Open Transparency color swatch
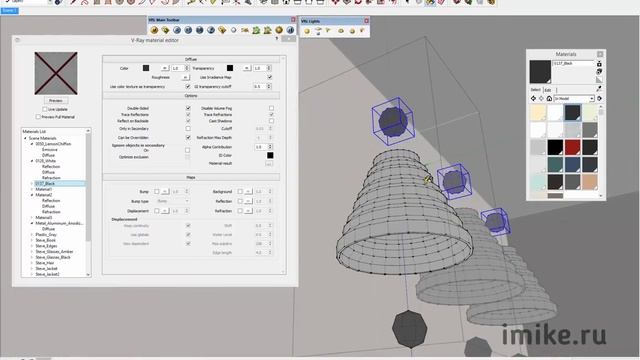Viewport: 640px width, 360px height. click(x=230, y=68)
